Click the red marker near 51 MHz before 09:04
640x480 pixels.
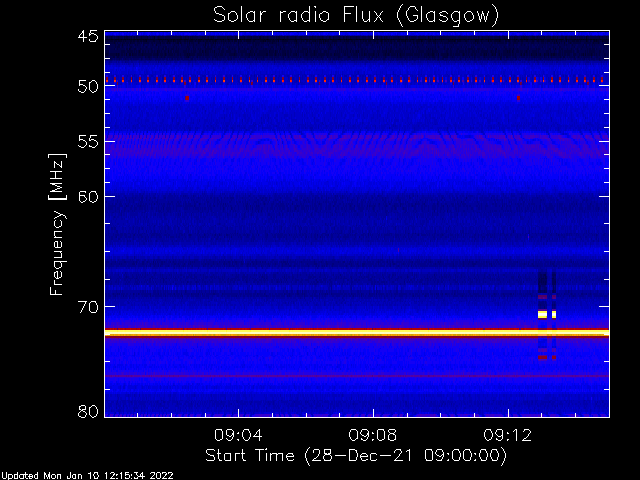point(187,98)
